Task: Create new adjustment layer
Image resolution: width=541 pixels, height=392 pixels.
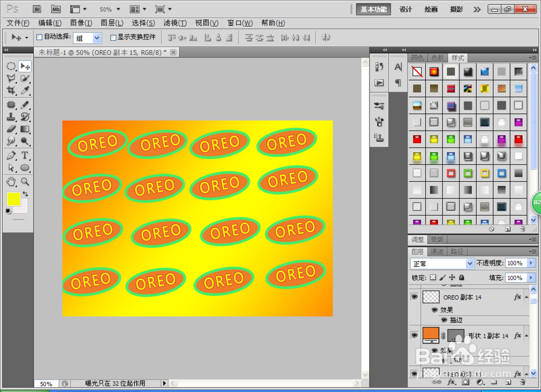Action: 480,382
